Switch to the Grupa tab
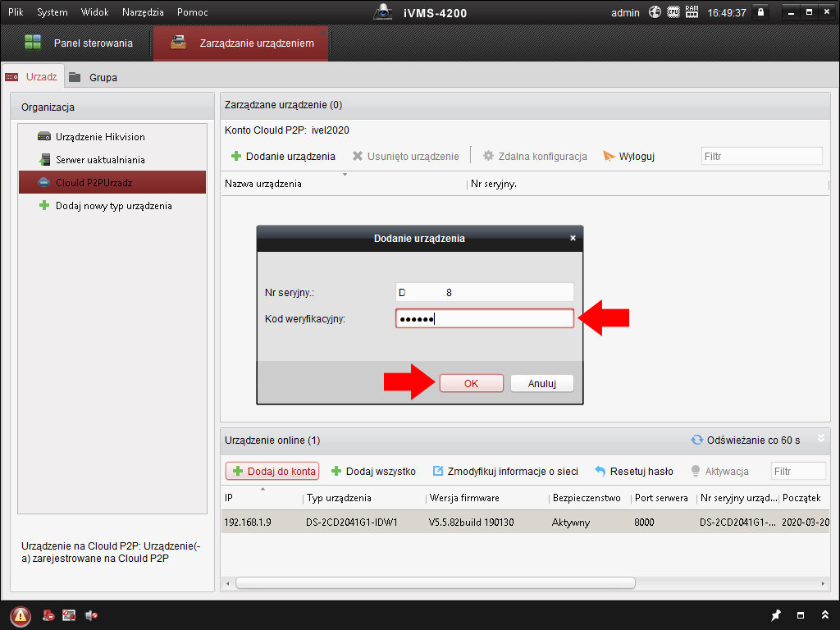Viewport: 840px width, 630px height. [103, 77]
